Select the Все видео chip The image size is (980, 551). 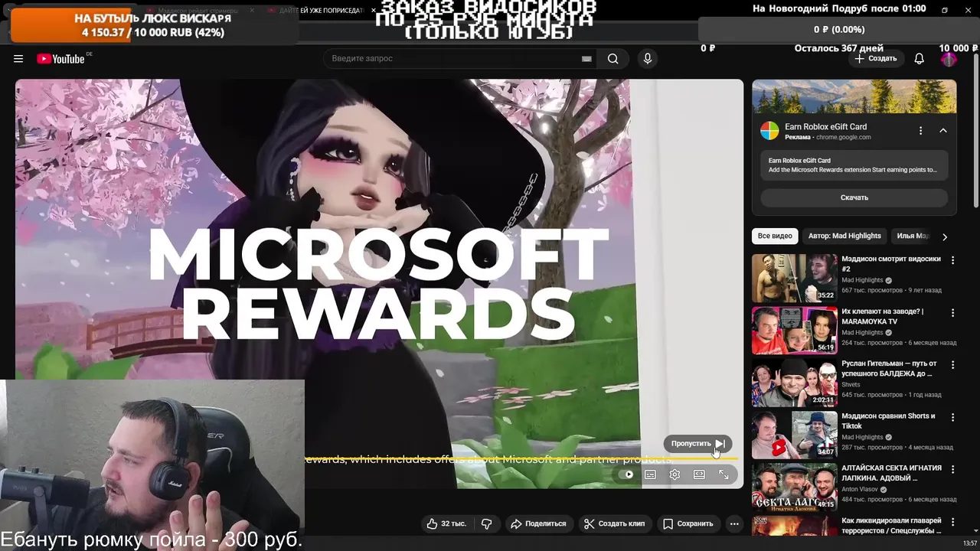pos(775,236)
